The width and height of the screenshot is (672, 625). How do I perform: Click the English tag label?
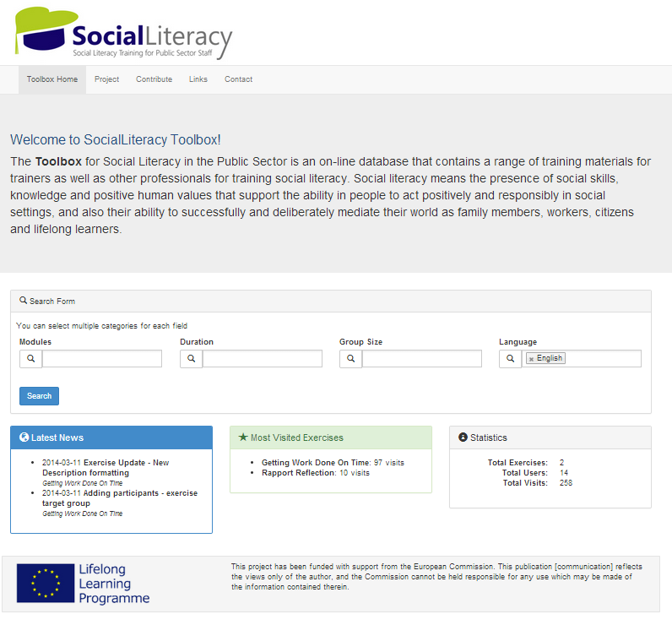550,358
